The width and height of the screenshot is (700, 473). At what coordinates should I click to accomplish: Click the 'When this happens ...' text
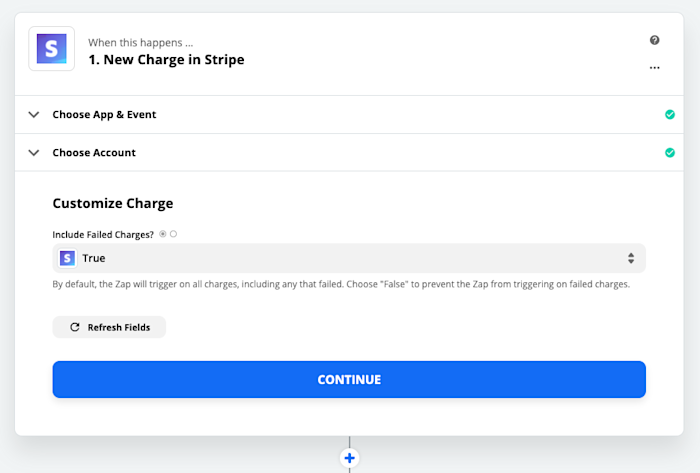(x=141, y=43)
